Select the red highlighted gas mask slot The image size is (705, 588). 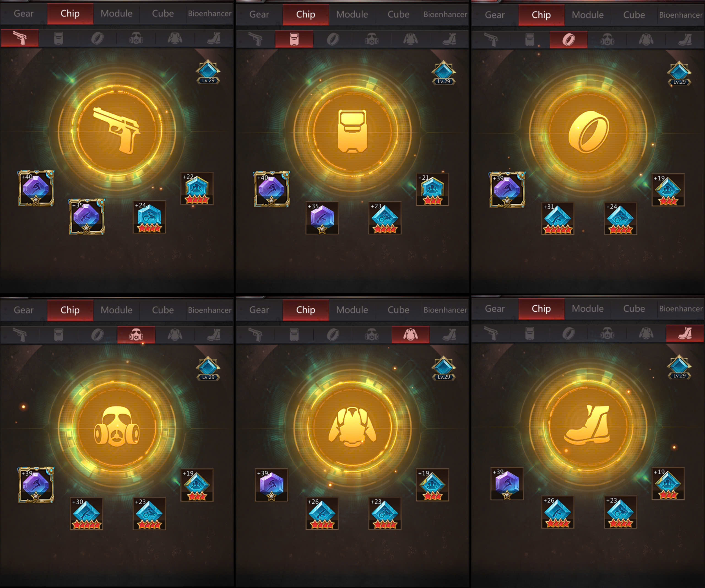click(136, 335)
